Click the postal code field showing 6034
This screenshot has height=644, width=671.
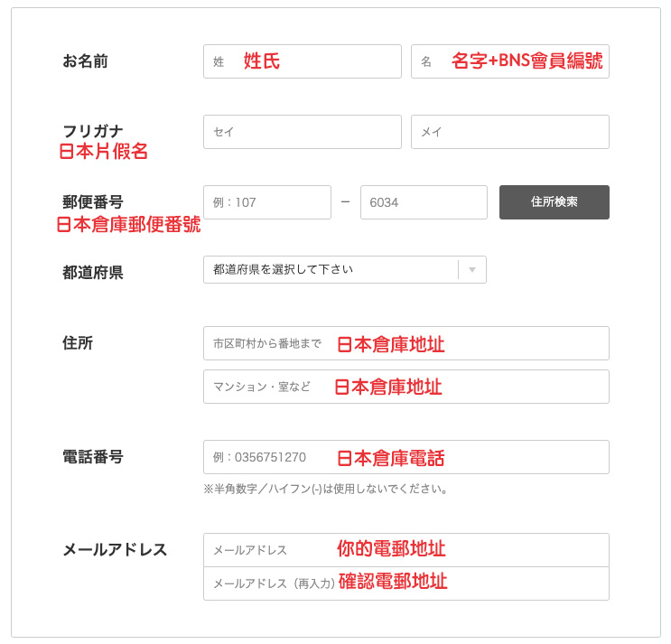point(424,202)
